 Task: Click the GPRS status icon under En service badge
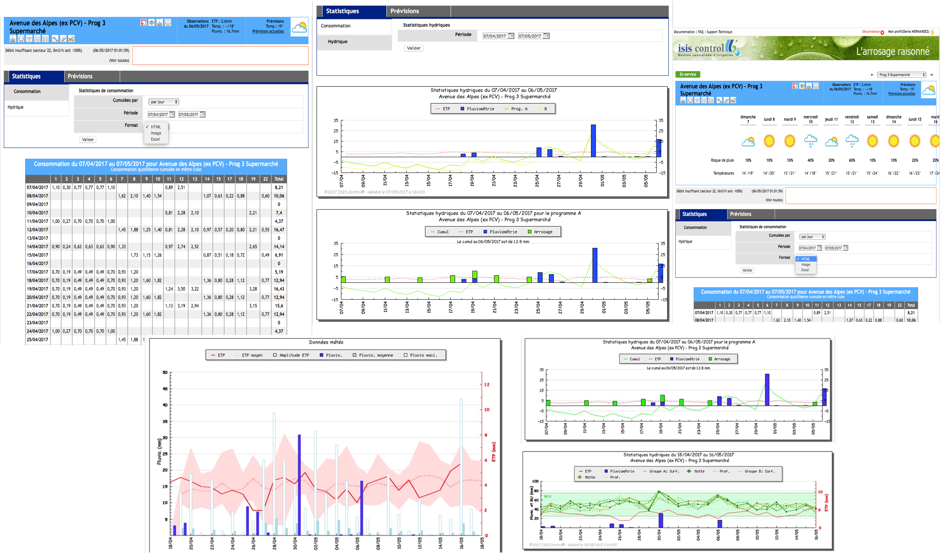(x=816, y=86)
